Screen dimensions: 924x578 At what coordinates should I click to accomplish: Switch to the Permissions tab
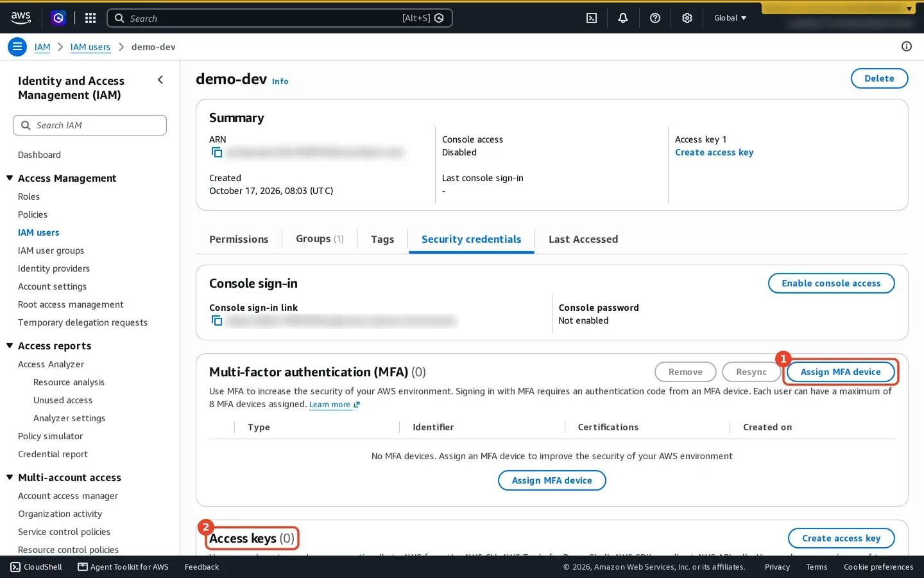point(239,239)
